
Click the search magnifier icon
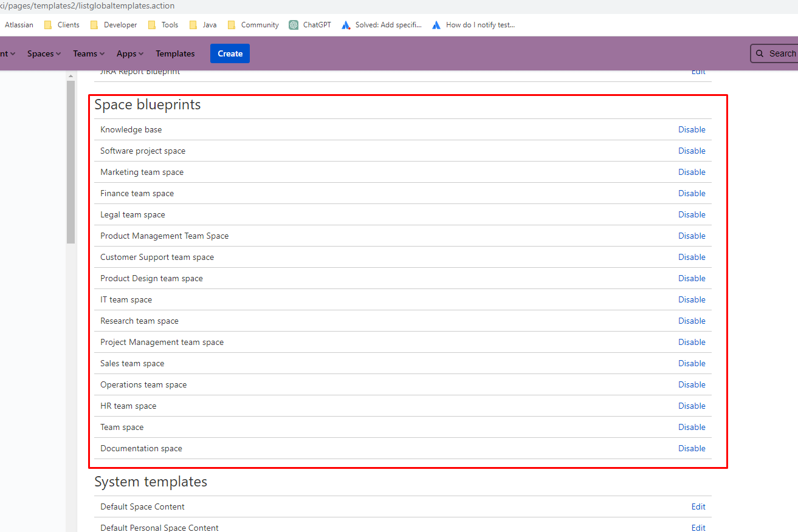pyautogui.click(x=759, y=53)
